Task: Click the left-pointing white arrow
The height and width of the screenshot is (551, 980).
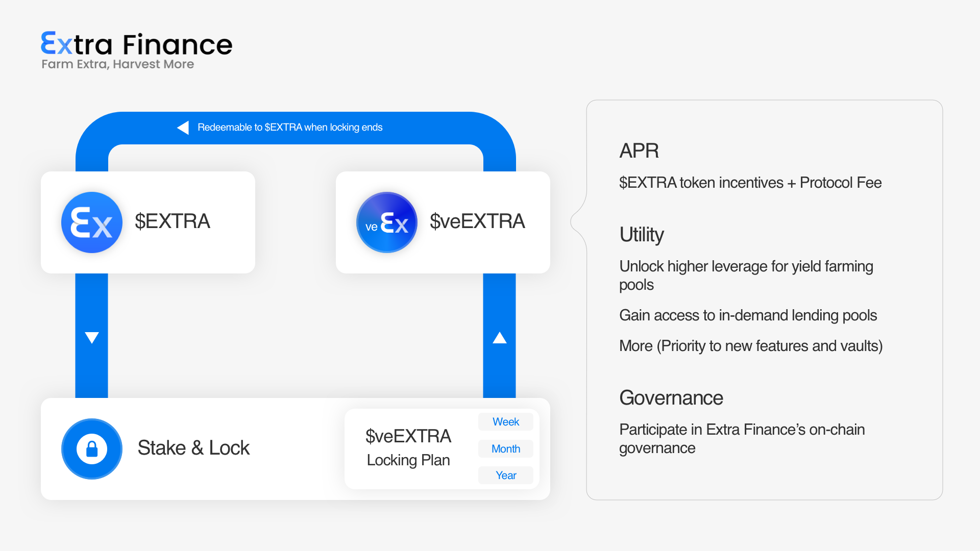Action: click(x=183, y=128)
